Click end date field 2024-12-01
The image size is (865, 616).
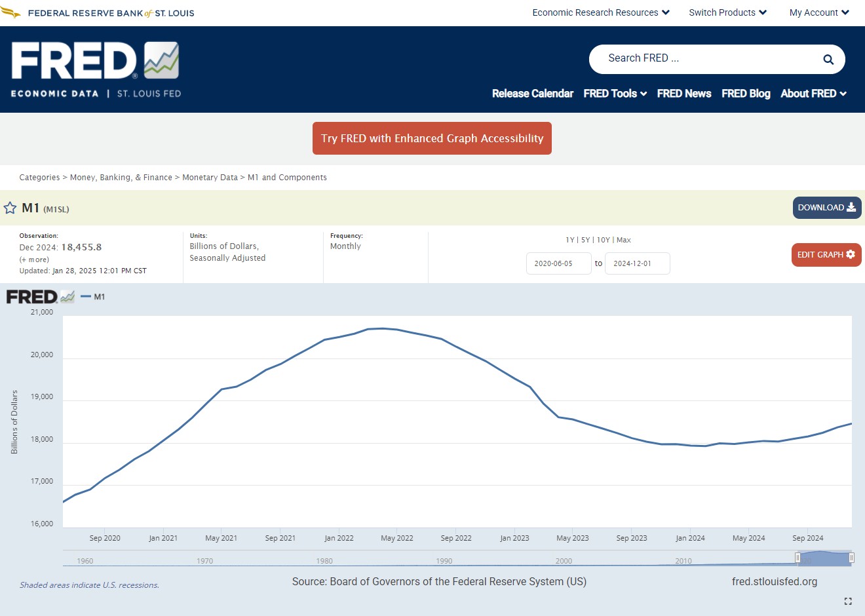pyautogui.click(x=638, y=263)
